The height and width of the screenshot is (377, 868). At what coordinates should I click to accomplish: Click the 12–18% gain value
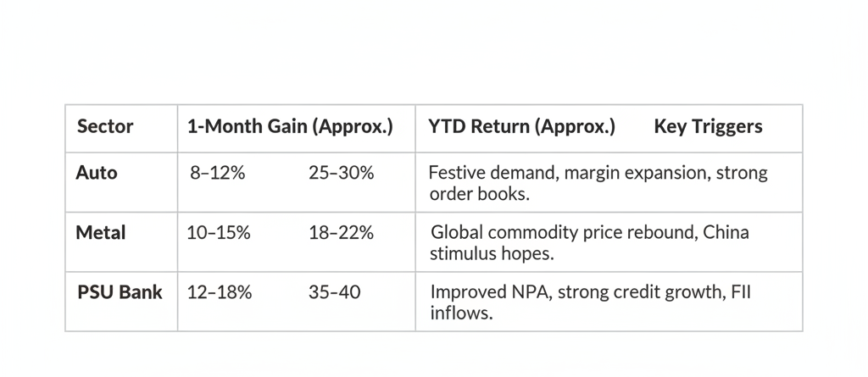(x=219, y=293)
